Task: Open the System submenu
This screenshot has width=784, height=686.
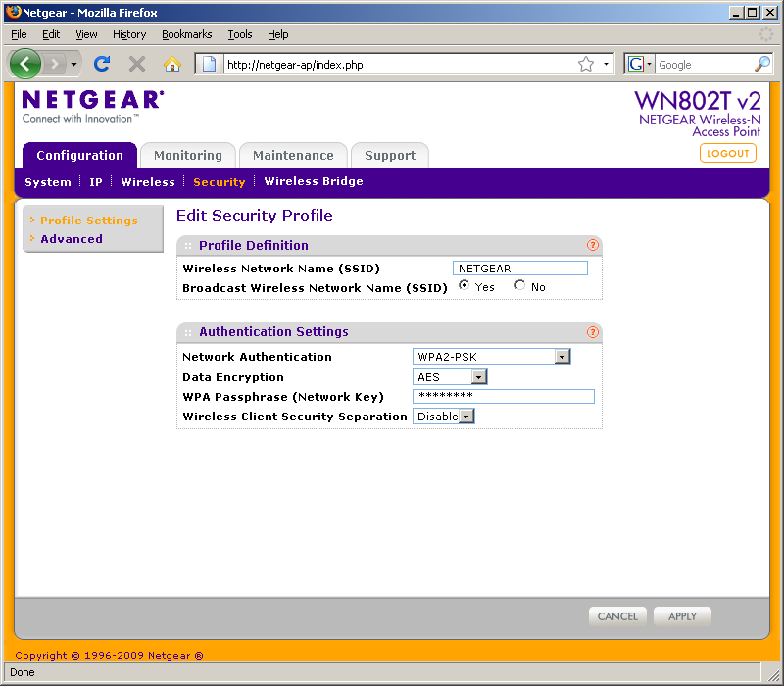Action: (x=48, y=182)
